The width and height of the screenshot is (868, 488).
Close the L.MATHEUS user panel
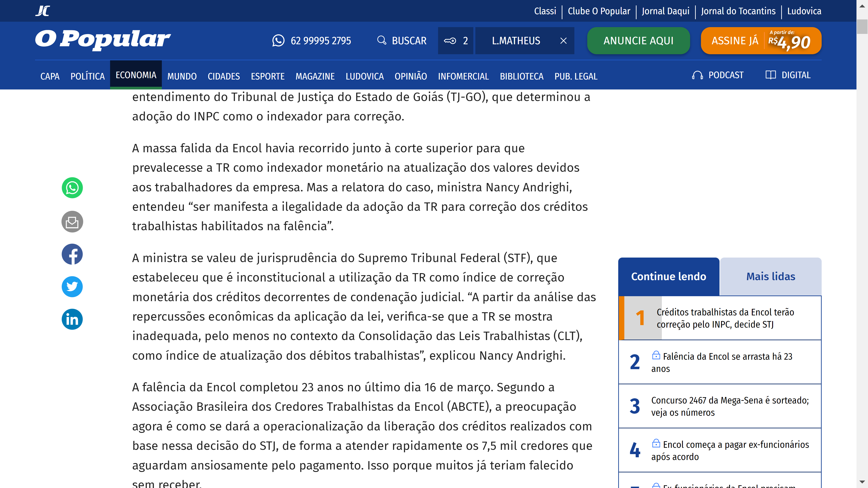(x=563, y=41)
